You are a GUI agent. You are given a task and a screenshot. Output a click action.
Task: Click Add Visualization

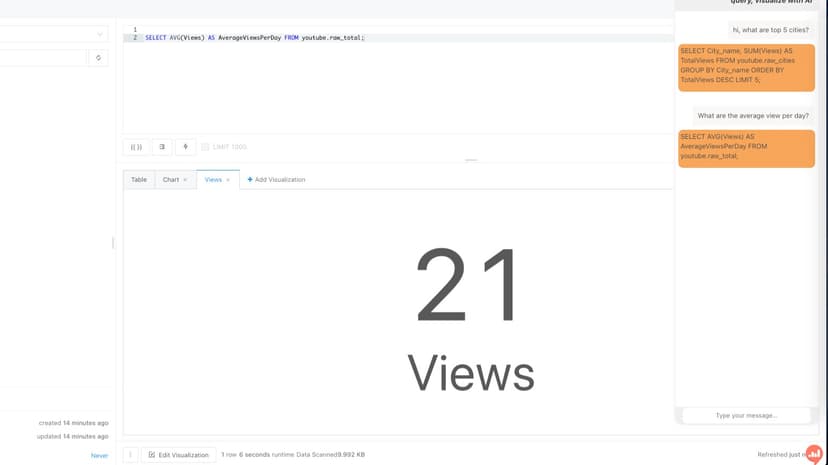coord(276,179)
